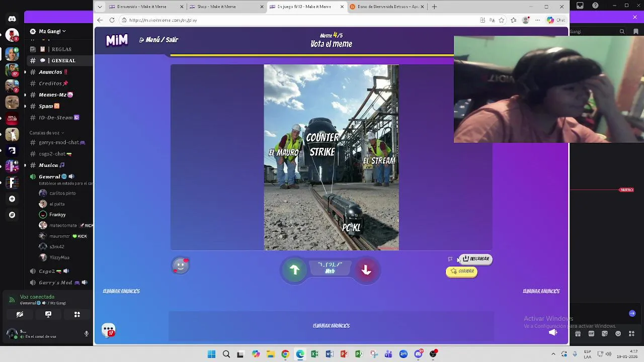Open Word from the taskbar
The width and height of the screenshot is (644, 362).
[x=330, y=354]
